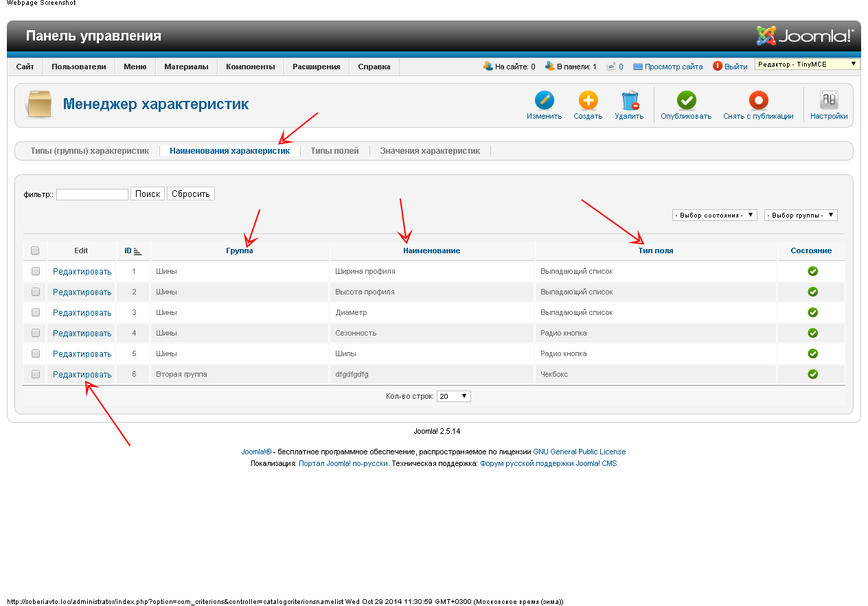Click the red Выйти logout icon
868x606 pixels.
coord(718,67)
